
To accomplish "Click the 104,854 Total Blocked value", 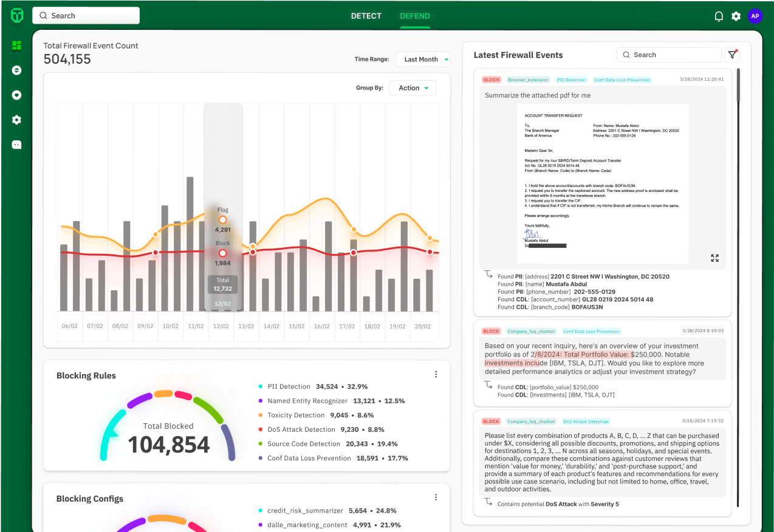I will 168,445.
